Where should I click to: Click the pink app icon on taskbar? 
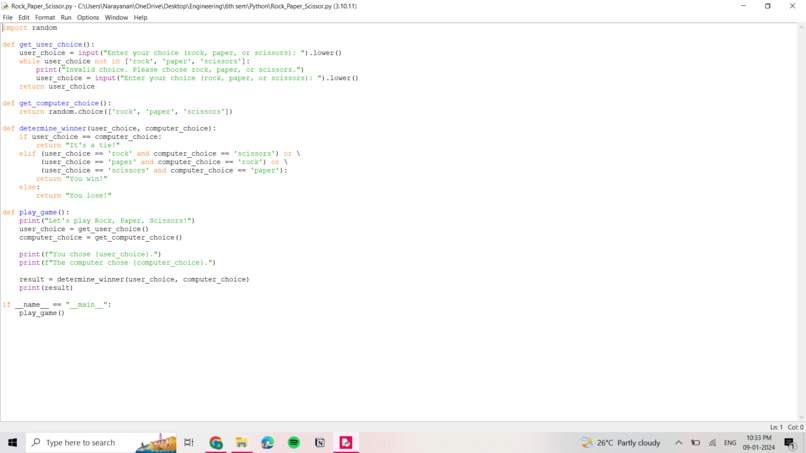click(x=346, y=442)
